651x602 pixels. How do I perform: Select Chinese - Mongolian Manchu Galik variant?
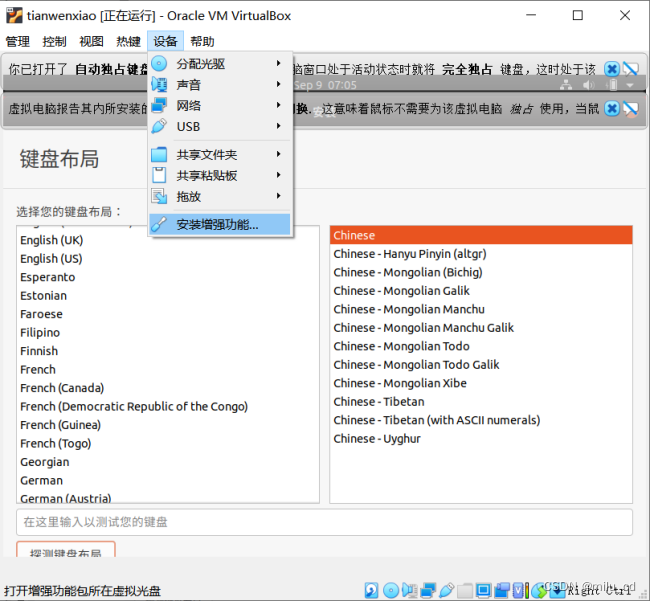423,328
